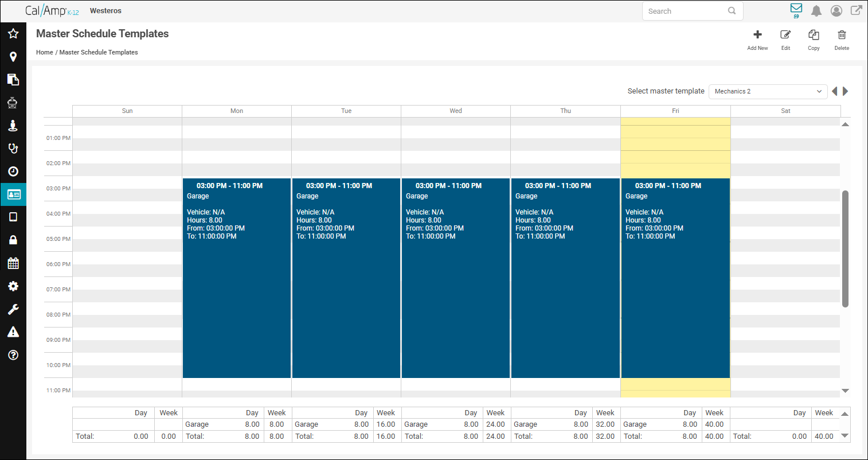Click the Copy template button

coord(814,40)
